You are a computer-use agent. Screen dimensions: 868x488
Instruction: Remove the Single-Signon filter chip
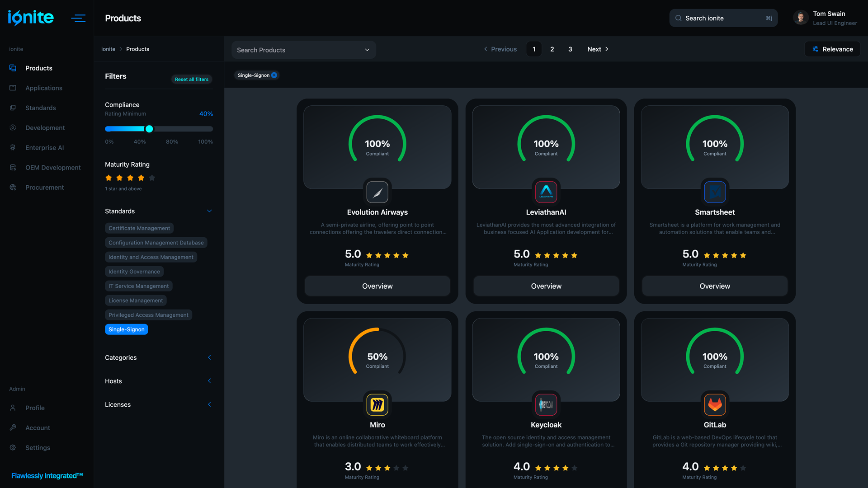(x=274, y=75)
